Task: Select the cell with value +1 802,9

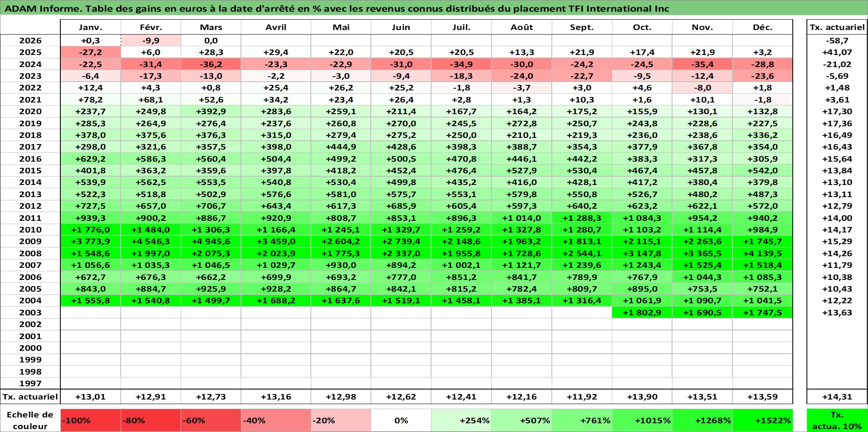Action: [x=642, y=312]
